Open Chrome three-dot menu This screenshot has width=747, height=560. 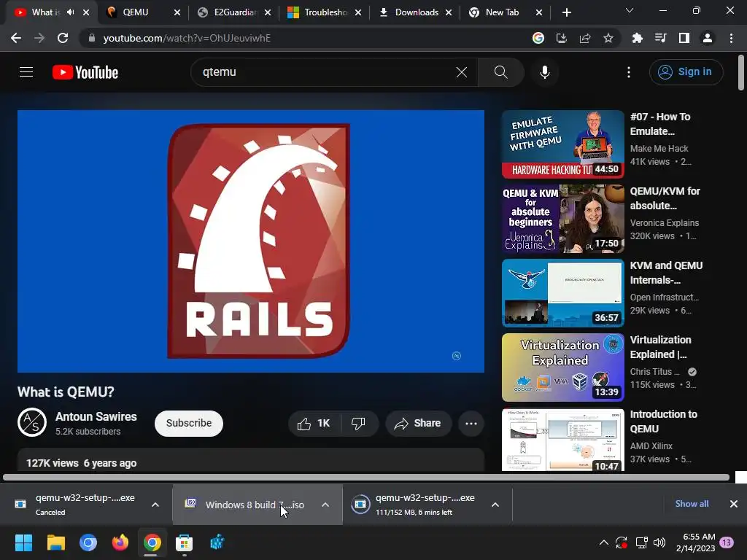tap(731, 38)
